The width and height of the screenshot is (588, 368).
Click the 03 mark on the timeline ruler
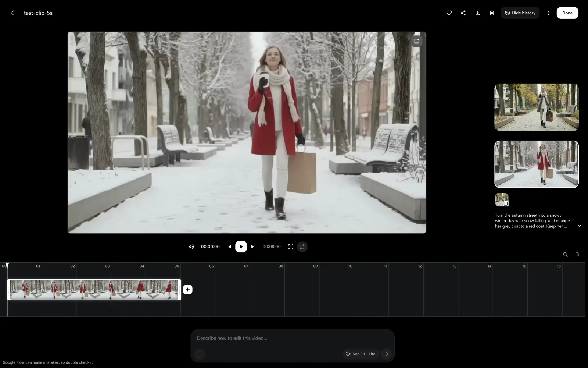click(107, 266)
